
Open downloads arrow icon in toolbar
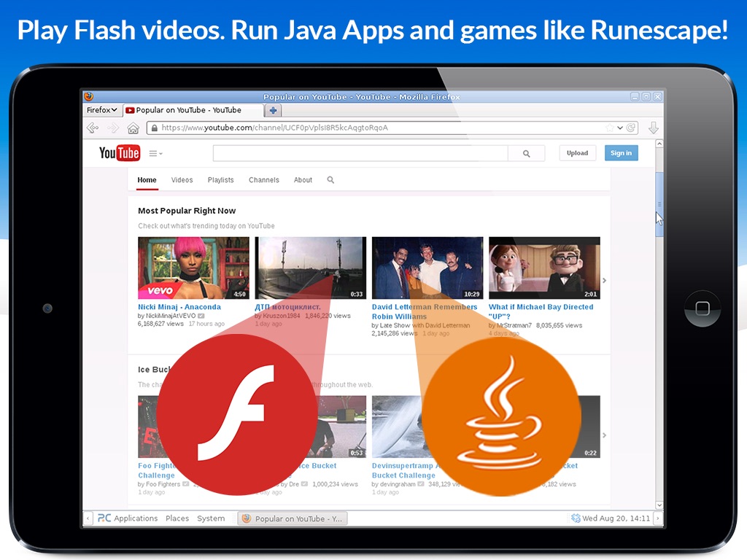pyautogui.click(x=653, y=128)
